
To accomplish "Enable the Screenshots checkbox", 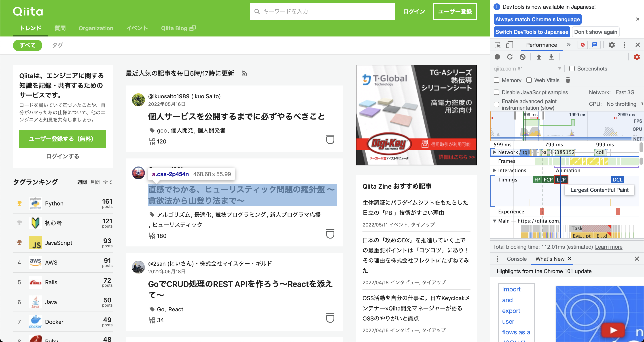I will [572, 68].
